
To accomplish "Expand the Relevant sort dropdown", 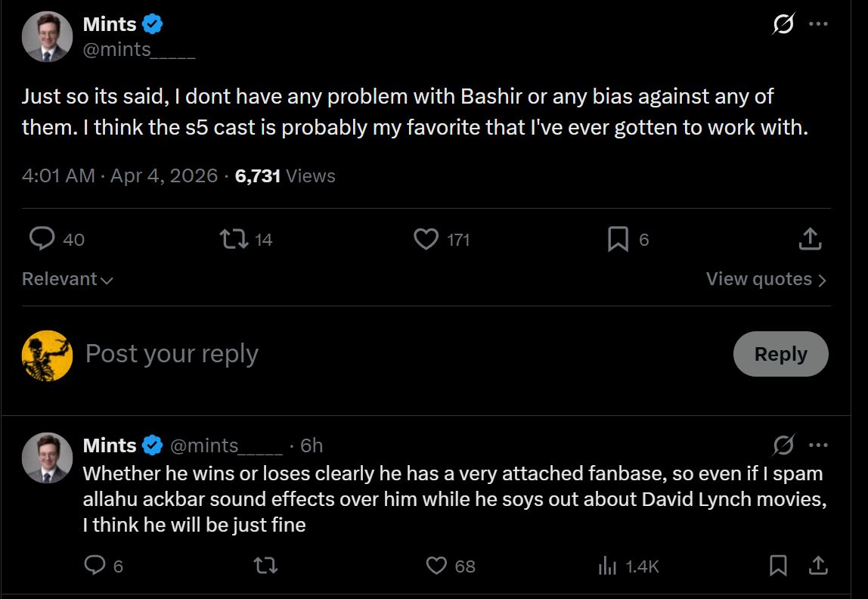I will click(x=67, y=279).
